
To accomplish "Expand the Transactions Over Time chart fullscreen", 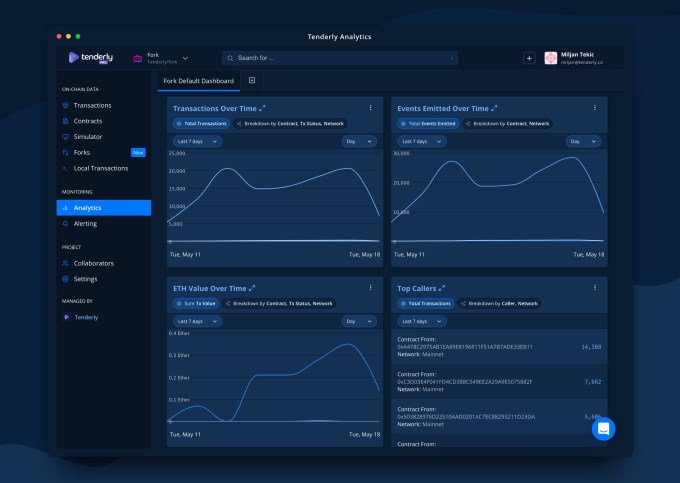I will (262, 108).
